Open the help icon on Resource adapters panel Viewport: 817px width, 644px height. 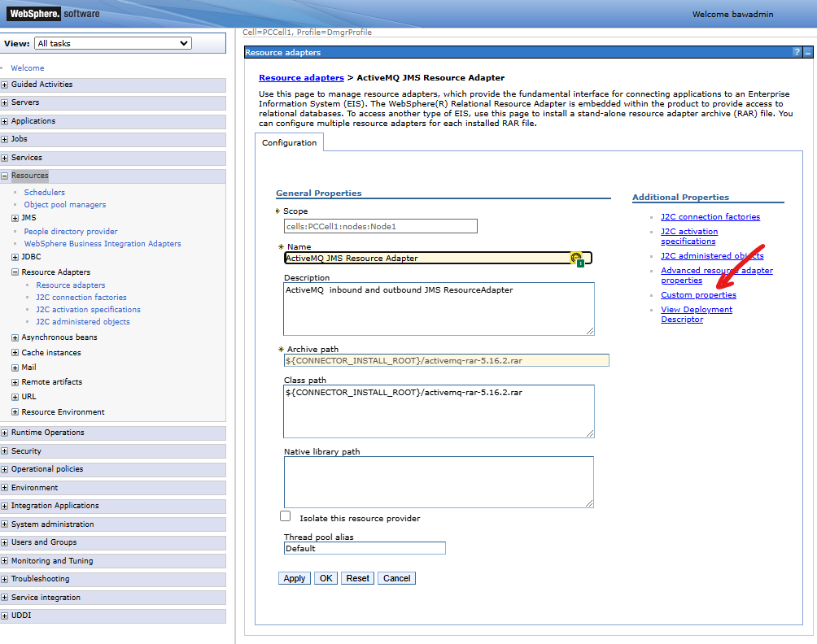[796, 52]
